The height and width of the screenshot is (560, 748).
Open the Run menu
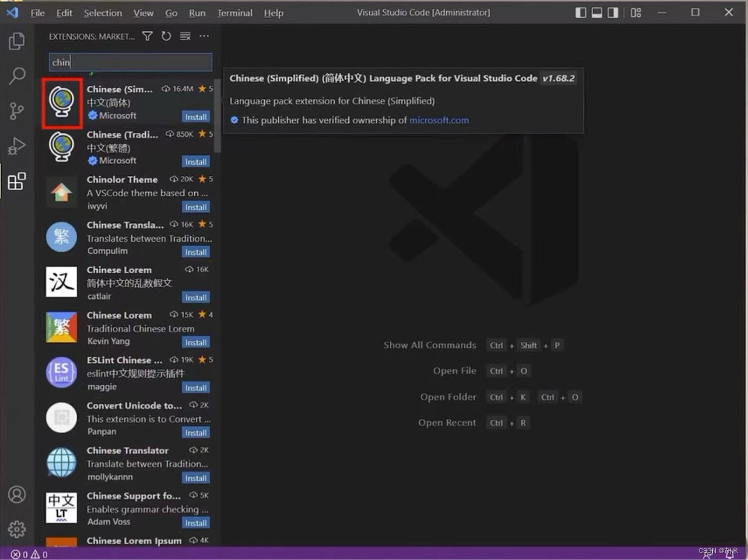[x=197, y=13]
